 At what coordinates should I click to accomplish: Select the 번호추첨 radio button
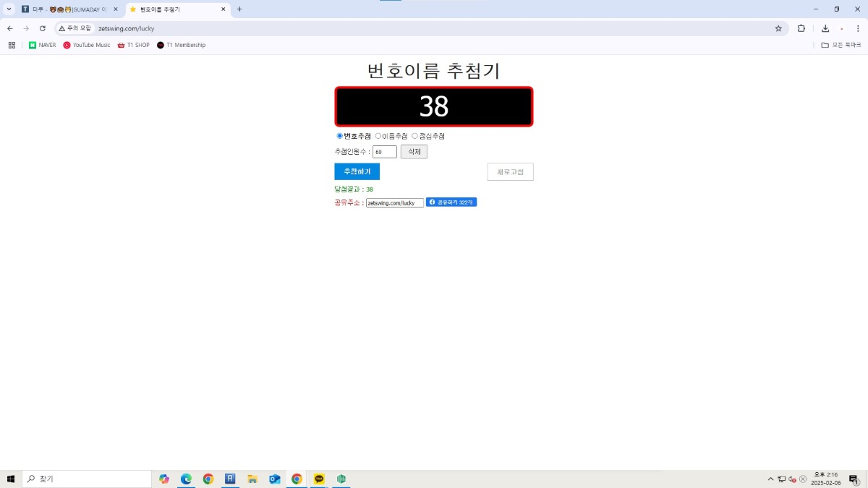(340, 136)
